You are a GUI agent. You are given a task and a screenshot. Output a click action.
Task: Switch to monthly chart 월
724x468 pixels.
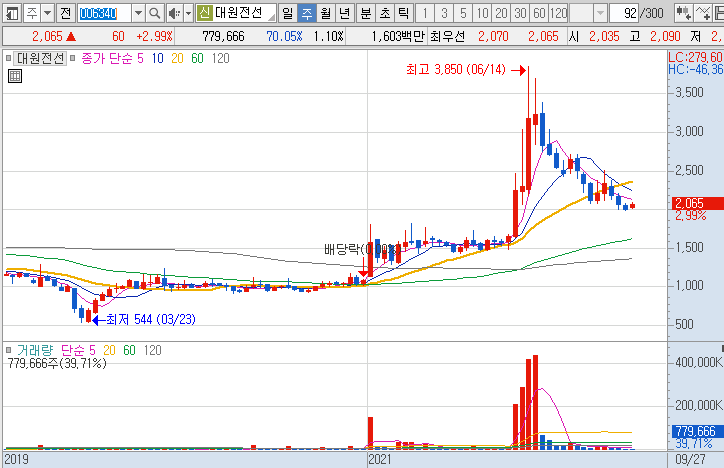click(326, 13)
